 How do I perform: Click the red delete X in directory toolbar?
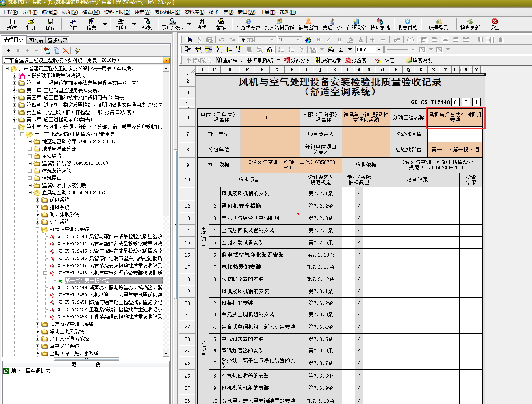pyautogui.click(x=65, y=50)
